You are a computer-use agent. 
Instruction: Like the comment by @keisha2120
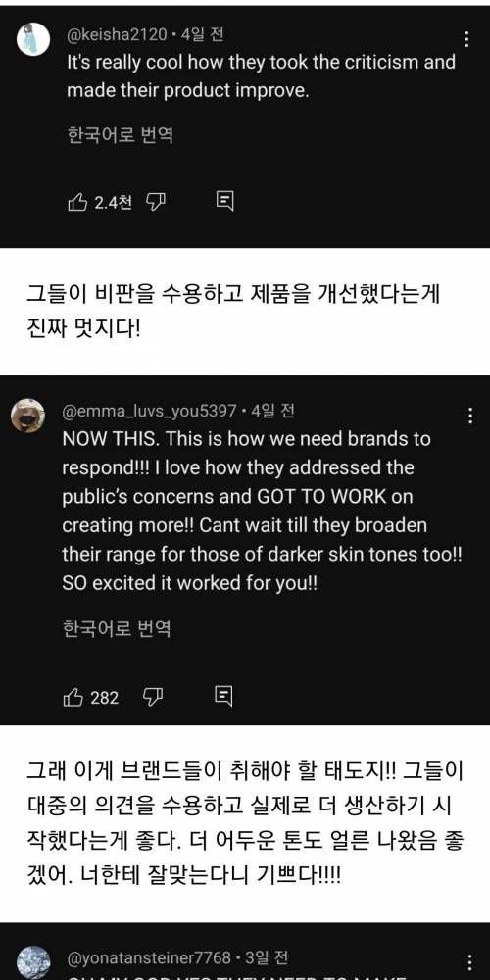pyautogui.click(x=77, y=201)
